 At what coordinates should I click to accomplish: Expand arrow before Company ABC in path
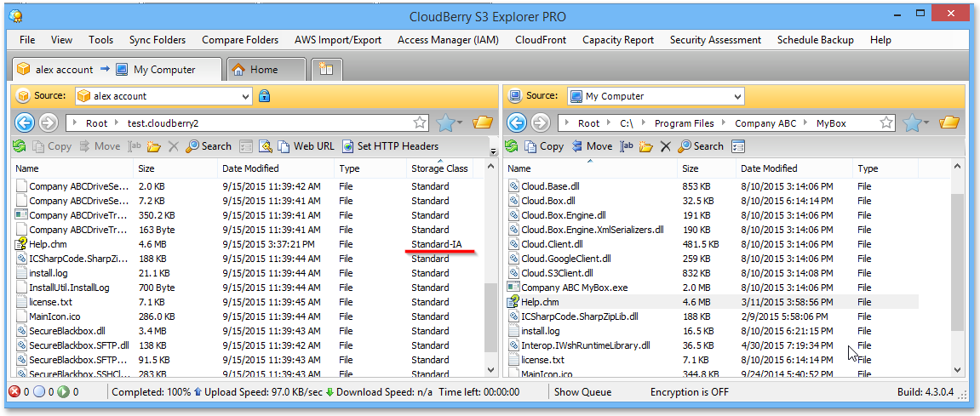[x=725, y=123]
